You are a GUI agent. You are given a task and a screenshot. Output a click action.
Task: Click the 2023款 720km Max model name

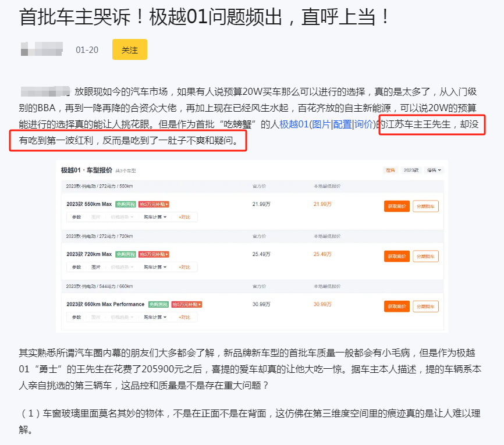(89, 254)
